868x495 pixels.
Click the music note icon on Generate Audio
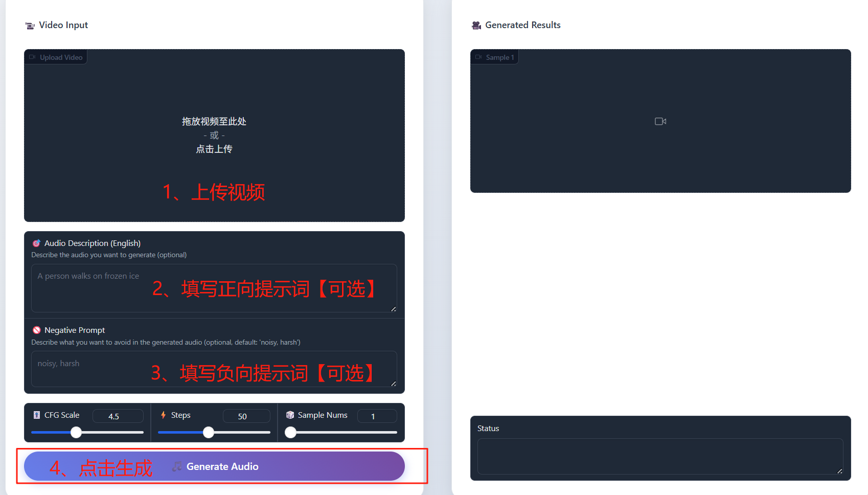177,466
